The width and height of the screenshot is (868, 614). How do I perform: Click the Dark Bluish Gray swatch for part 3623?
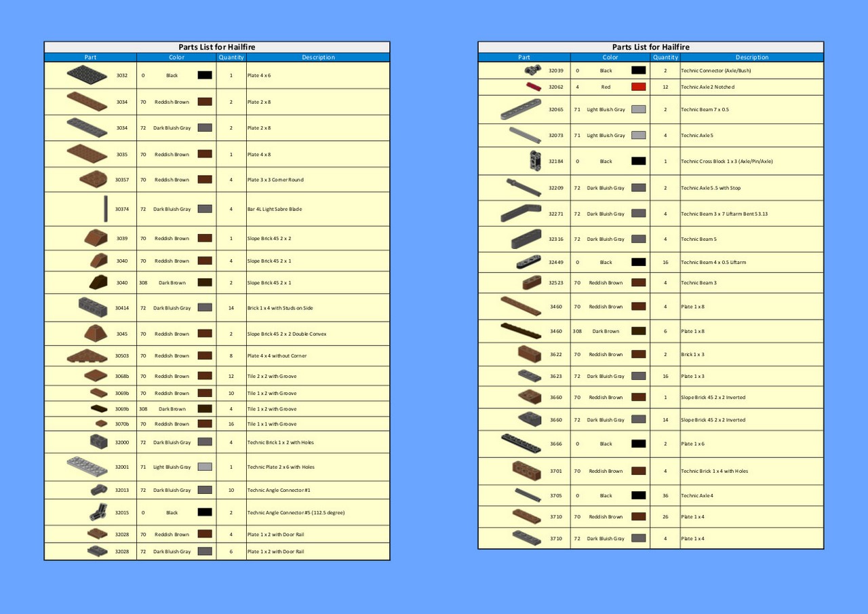[638, 376]
